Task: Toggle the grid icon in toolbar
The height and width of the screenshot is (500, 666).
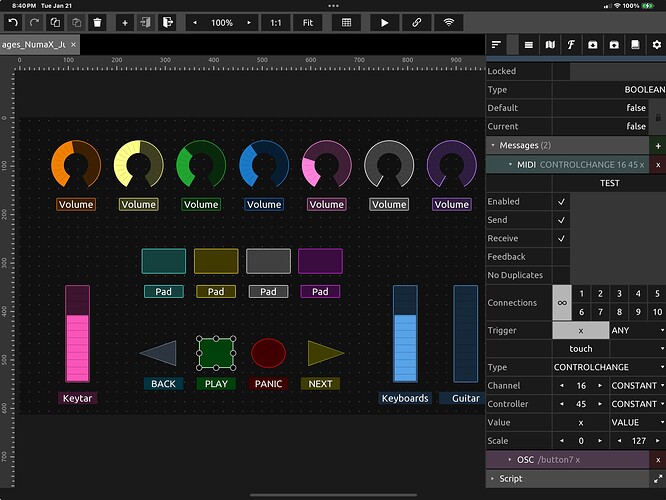Action: pyautogui.click(x=347, y=23)
